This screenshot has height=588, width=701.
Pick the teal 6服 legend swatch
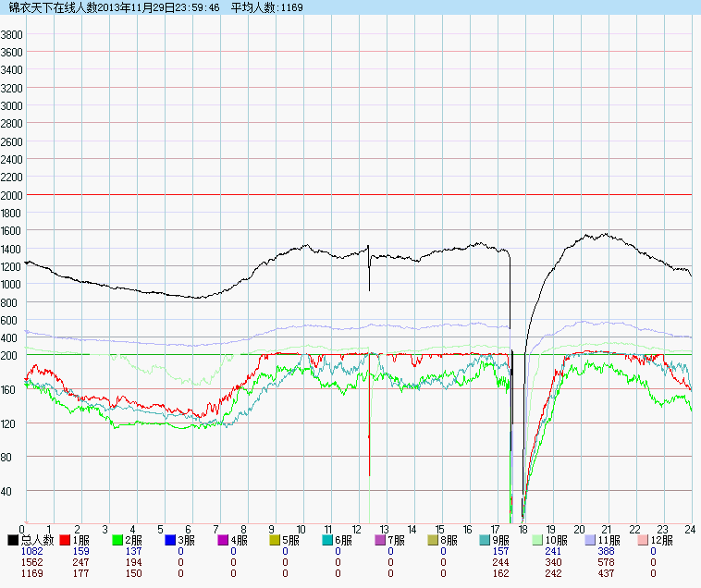click(328, 540)
